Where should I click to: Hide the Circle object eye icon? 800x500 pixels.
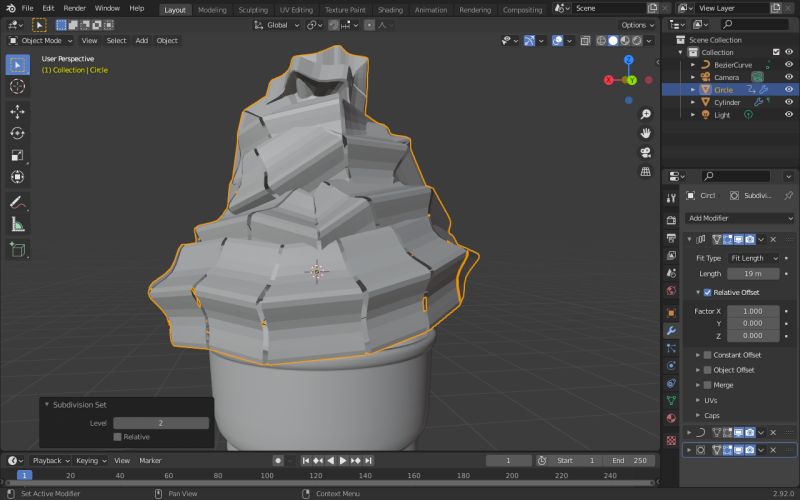[789, 90]
